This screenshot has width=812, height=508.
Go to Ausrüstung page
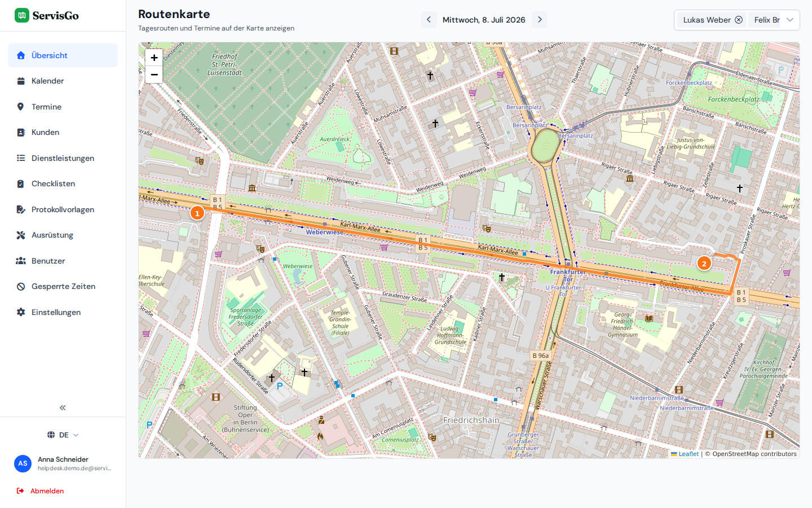[63, 235]
